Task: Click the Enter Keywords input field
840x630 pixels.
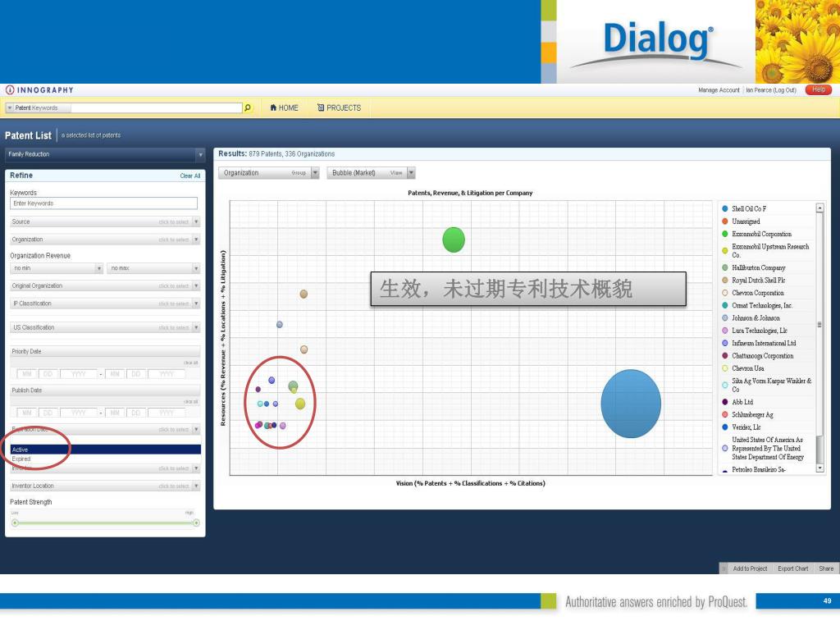Action: tap(103, 203)
